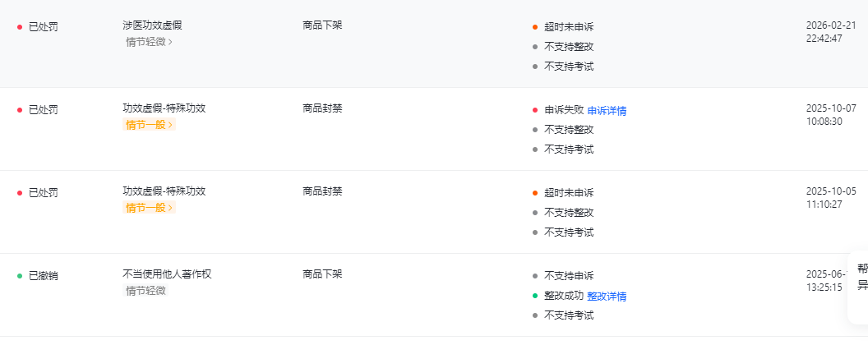Click red status dot in 涉医功效虚假 row
The width and height of the screenshot is (868, 345).
tap(20, 27)
